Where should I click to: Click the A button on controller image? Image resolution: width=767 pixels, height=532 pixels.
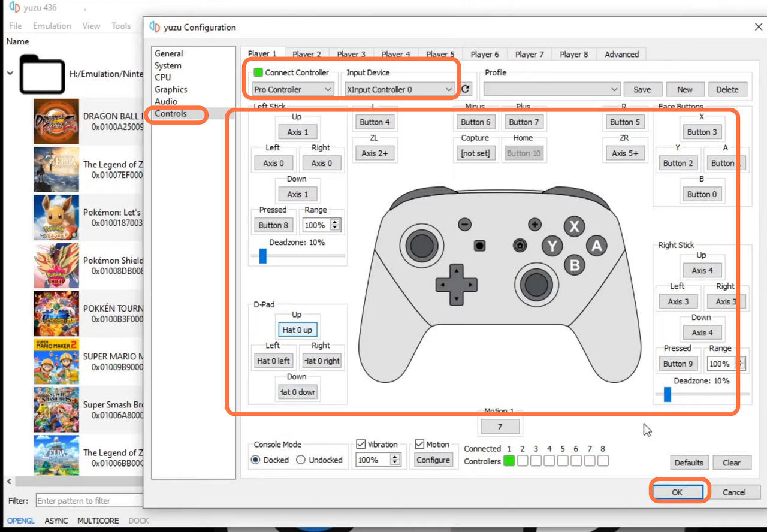point(596,246)
